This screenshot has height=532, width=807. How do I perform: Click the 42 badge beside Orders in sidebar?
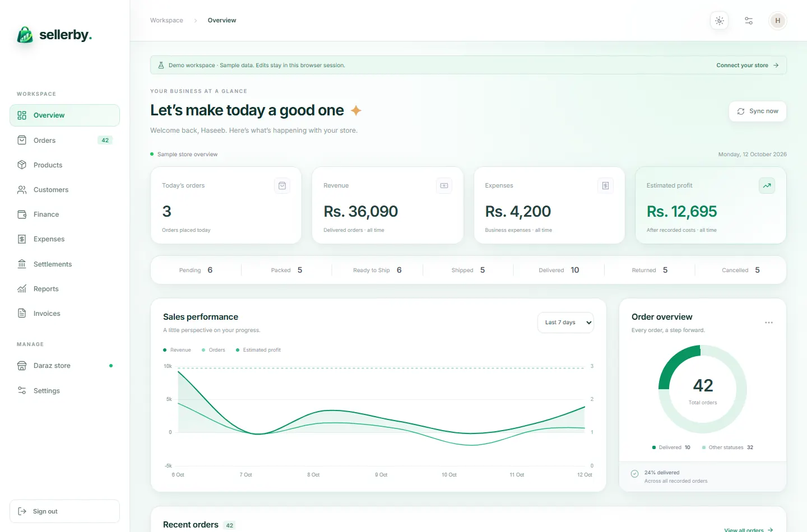[x=105, y=141]
